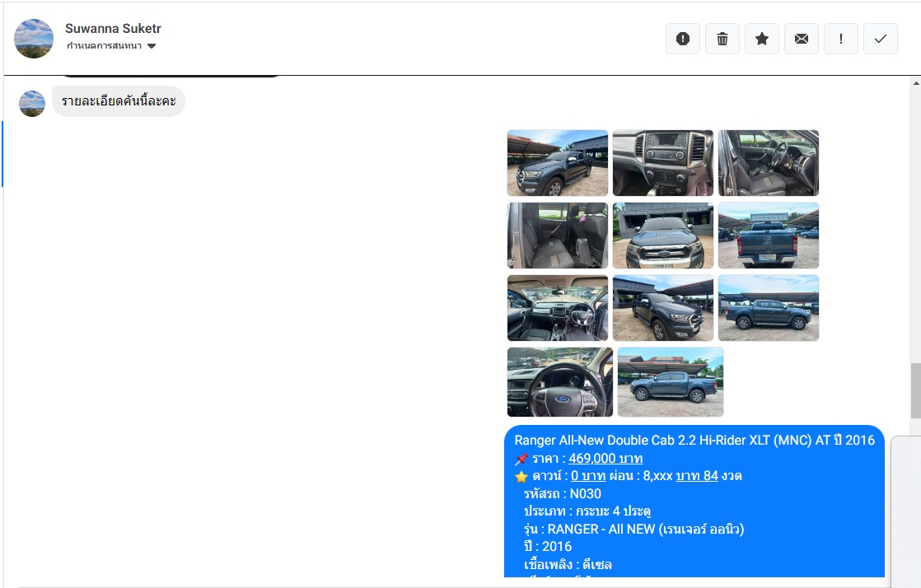Click the price link "469,000 บาท"
The image size is (921, 588).
click(x=605, y=458)
